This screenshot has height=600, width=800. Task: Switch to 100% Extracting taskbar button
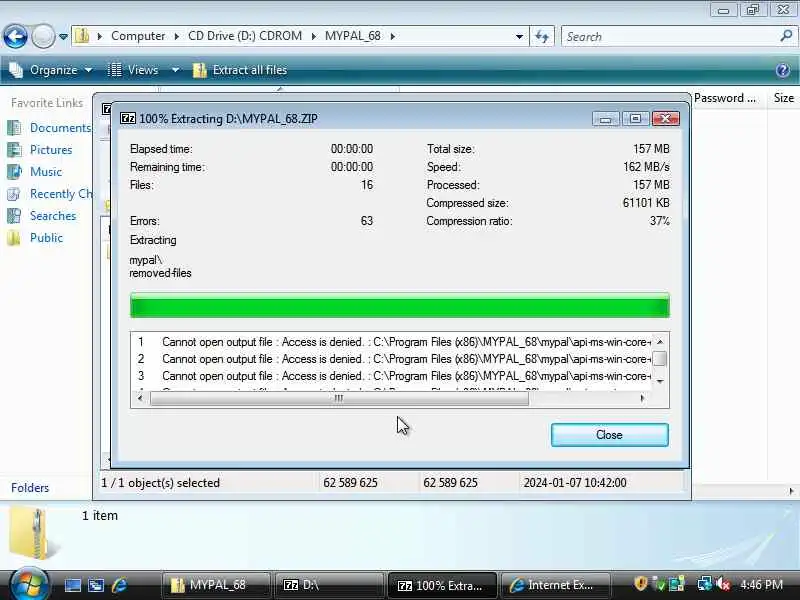click(442, 585)
